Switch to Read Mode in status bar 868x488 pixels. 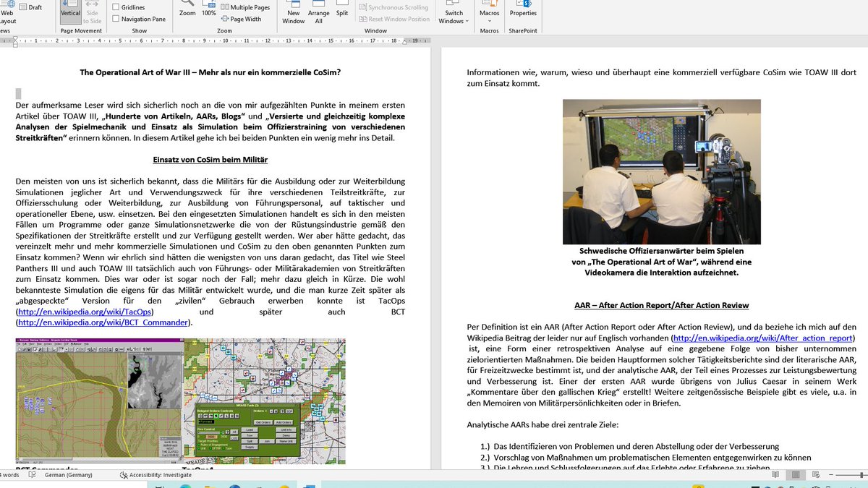point(775,475)
